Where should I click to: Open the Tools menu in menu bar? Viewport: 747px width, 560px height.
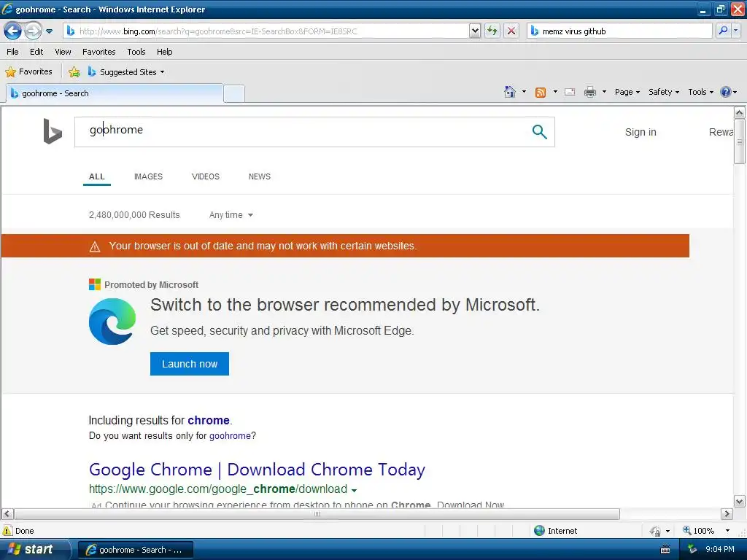point(136,52)
